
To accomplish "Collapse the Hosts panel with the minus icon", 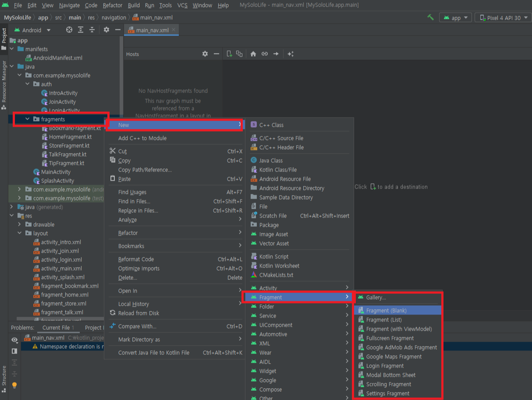I will (x=216, y=54).
